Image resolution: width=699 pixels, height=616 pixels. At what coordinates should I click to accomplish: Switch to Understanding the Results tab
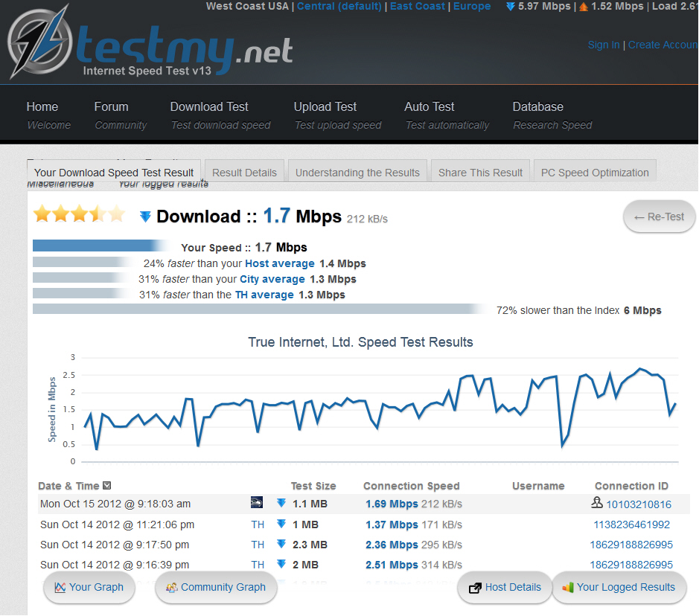(x=357, y=173)
